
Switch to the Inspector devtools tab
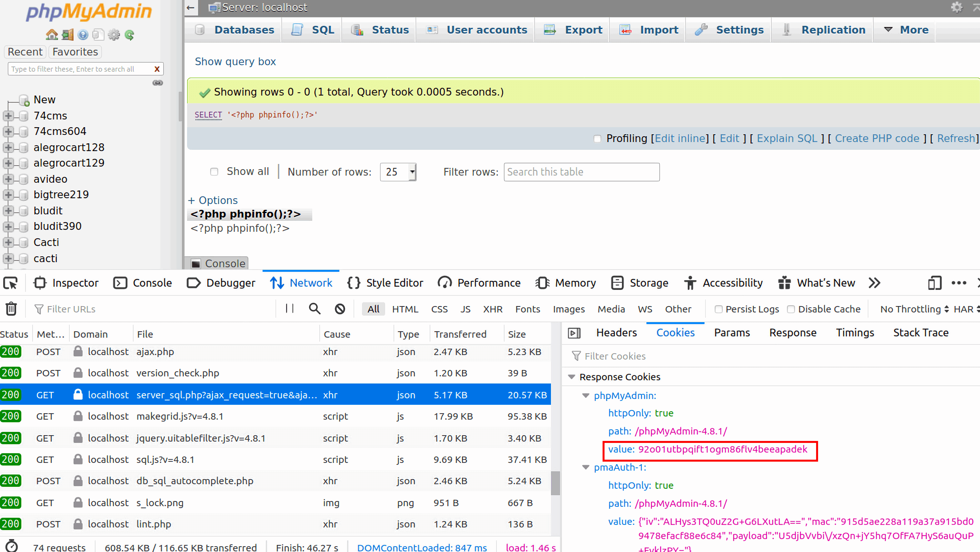click(66, 283)
